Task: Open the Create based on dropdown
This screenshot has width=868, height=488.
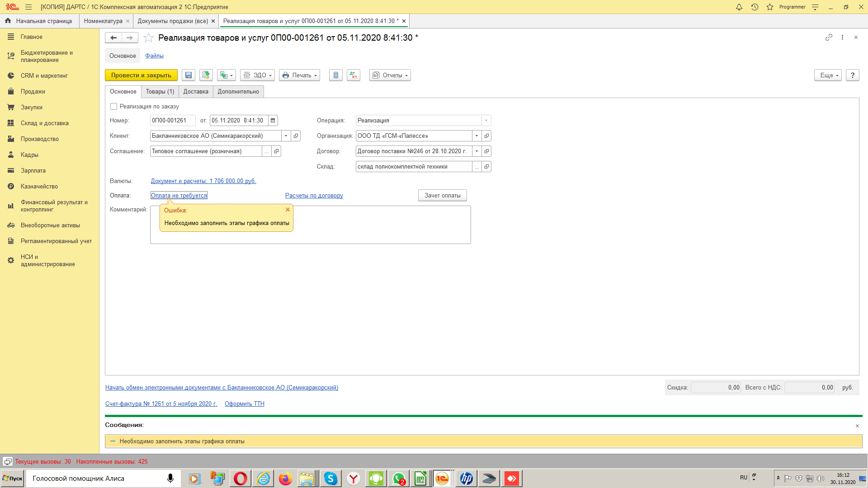Action: [x=226, y=75]
